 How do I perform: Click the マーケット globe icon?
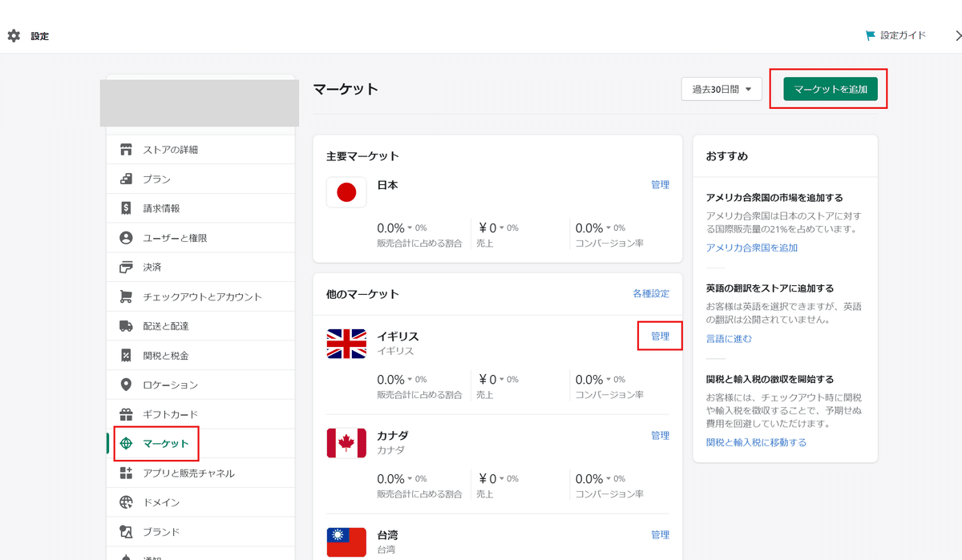126,443
